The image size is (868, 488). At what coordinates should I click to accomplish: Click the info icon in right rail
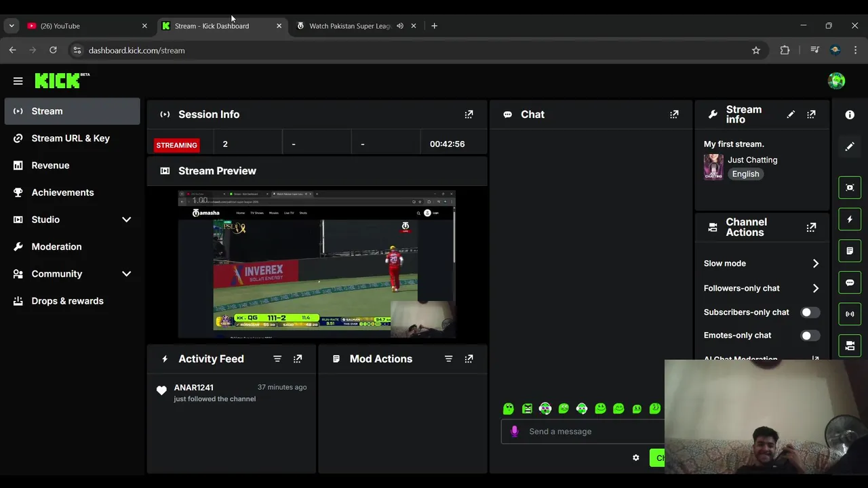[850, 115]
